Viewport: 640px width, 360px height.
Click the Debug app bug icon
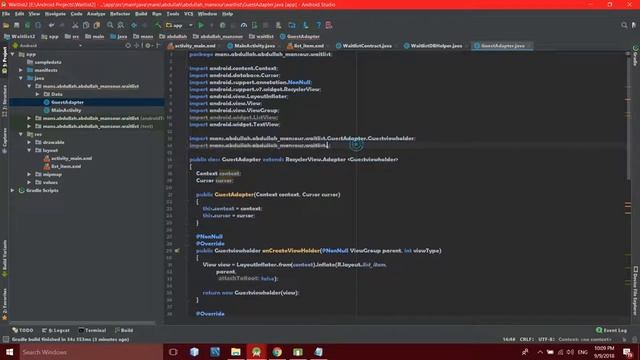pyautogui.click(x=222, y=25)
